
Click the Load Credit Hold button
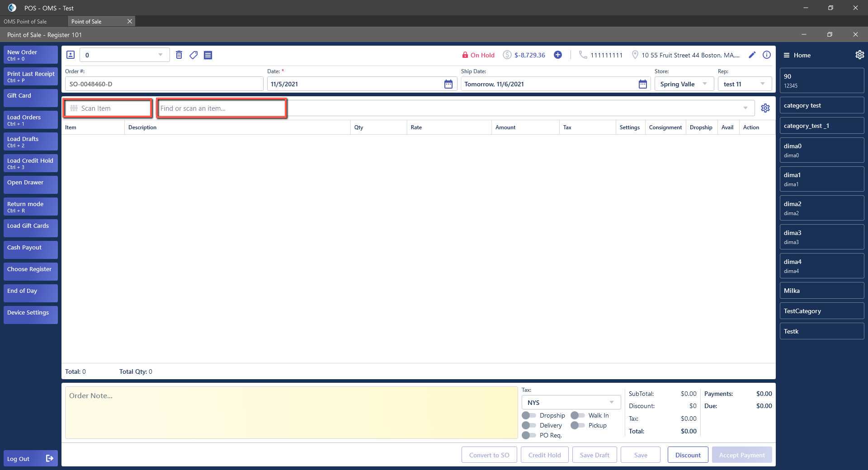31,163
